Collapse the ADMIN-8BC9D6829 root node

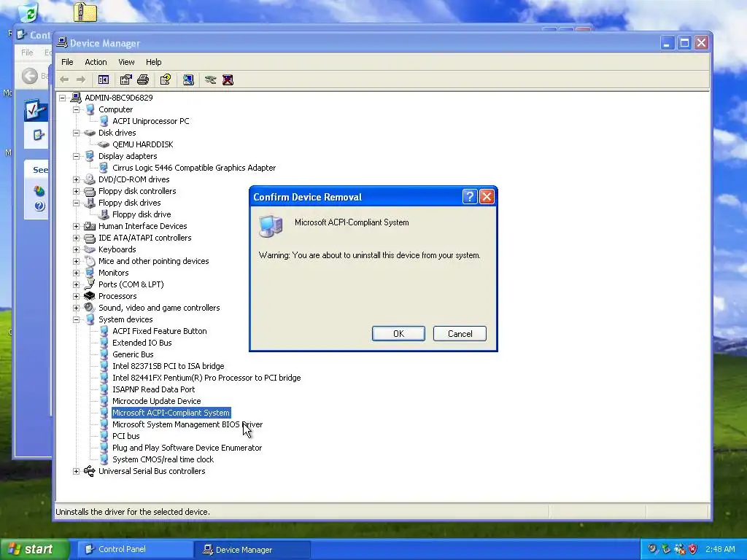pyautogui.click(x=63, y=98)
